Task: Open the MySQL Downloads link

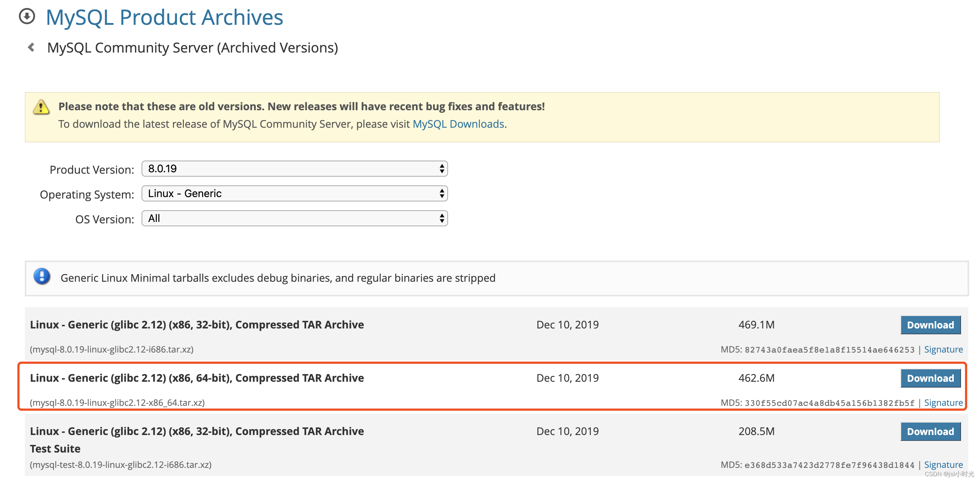Action: tap(458, 124)
